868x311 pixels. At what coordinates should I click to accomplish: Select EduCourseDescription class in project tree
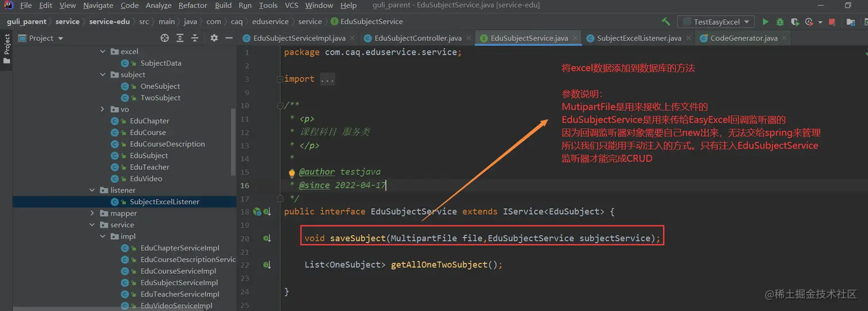click(x=167, y=144)
